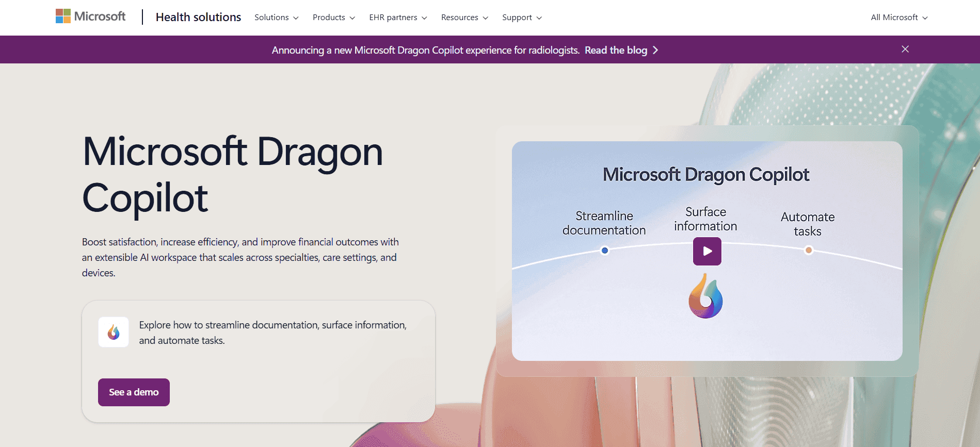This screenshot has height=447, width=980.
Task: Click the Streamline documentation label
Action: pos(604,223)
